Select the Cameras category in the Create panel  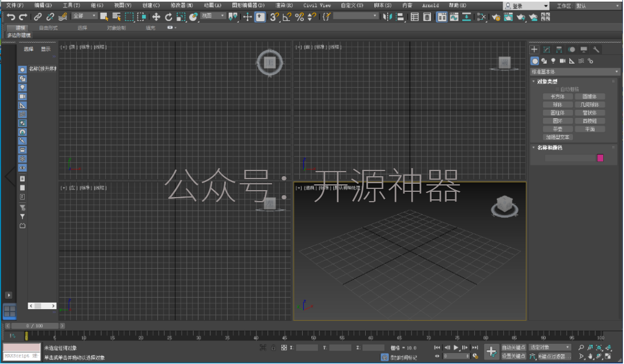(x=562, y=61)
